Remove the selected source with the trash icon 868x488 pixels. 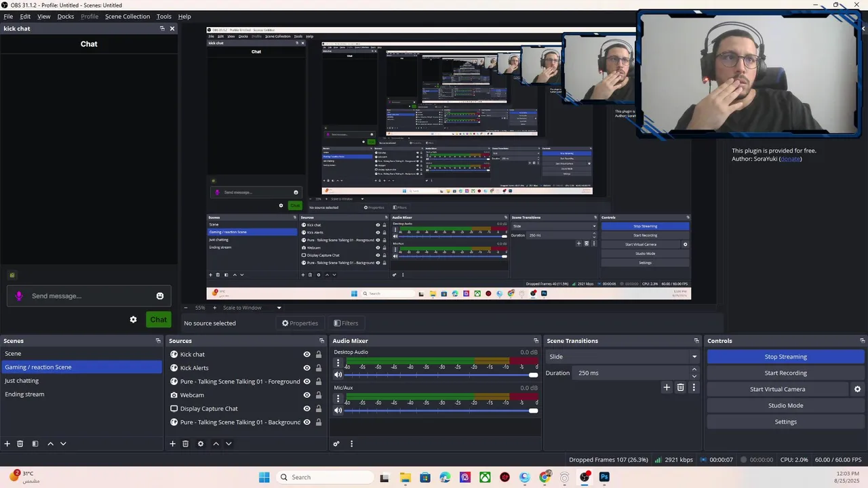(x=185, y=444)
